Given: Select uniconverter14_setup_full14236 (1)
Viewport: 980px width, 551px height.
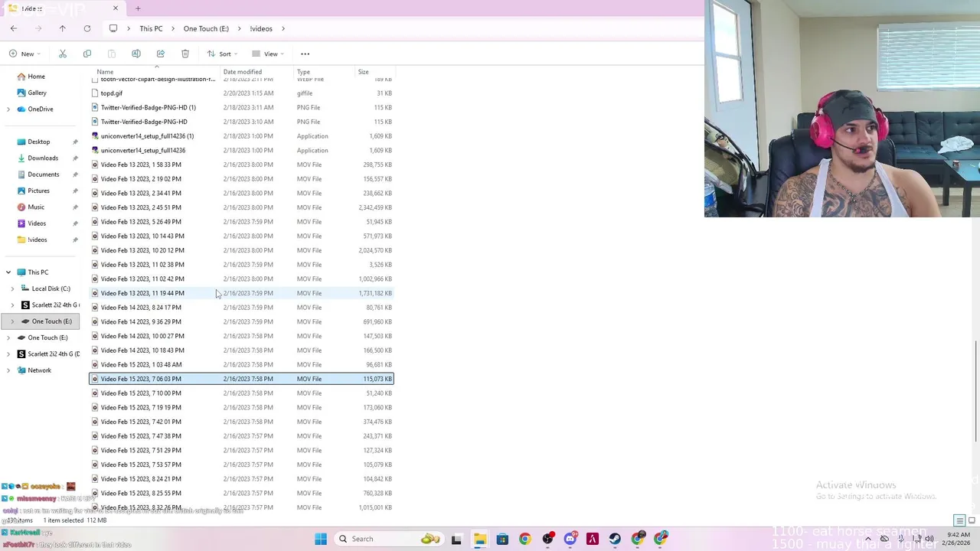Looking at the screenshot, I should click(x=241, y=136).
